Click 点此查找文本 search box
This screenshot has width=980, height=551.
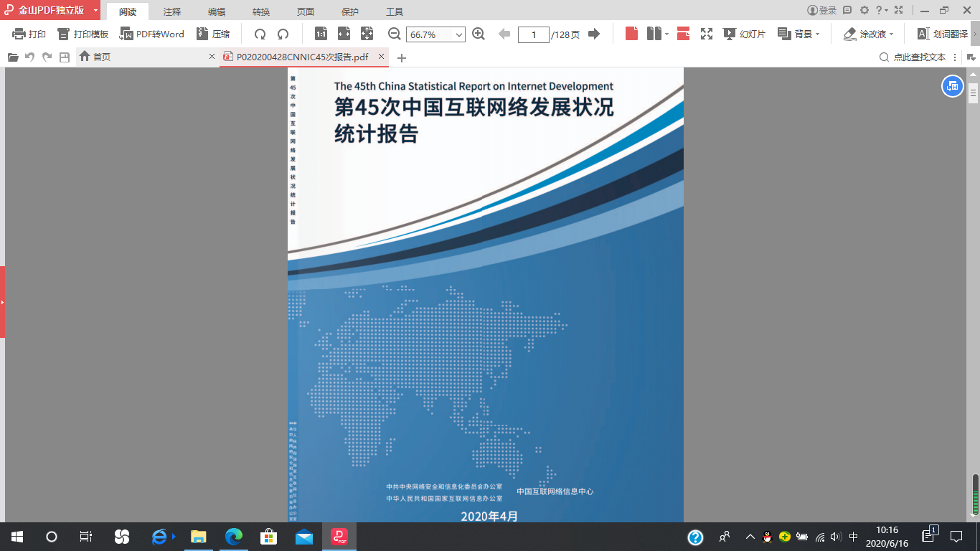pos(918,57)
